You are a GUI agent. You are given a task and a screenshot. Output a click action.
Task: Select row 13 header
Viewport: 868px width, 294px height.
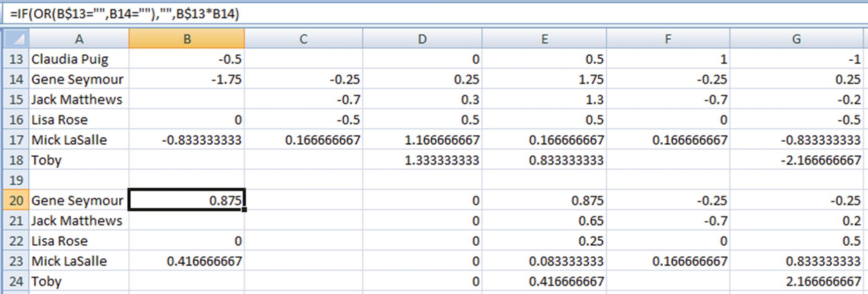[16, 59]
